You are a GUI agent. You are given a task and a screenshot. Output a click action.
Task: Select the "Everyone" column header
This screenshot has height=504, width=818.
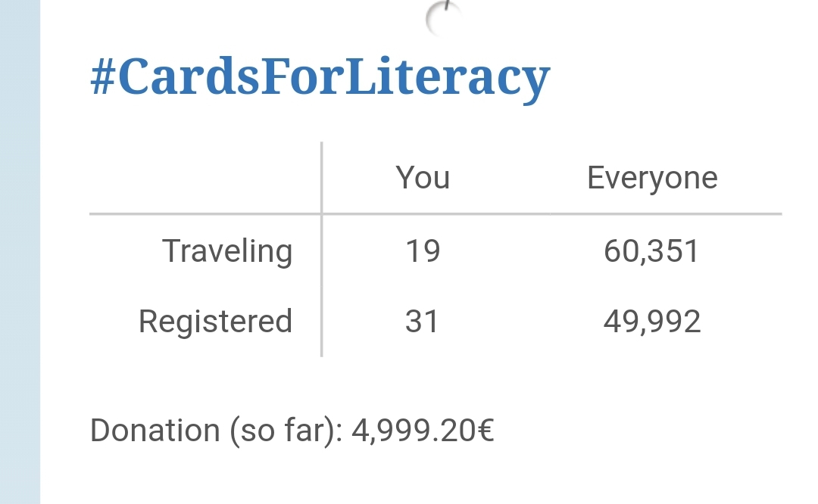(x=652, y=178)
